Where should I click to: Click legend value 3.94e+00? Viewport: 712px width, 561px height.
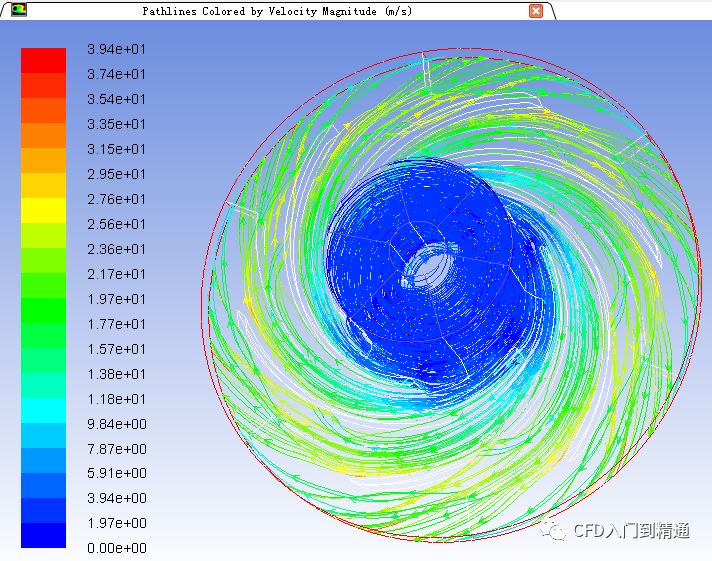point(117,498)
